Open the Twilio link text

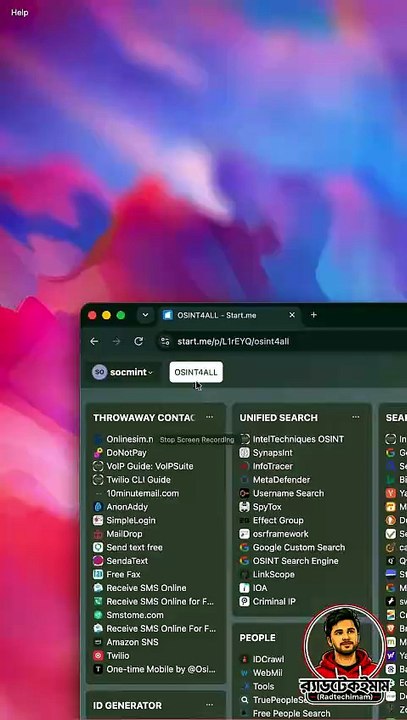pos(118,656)
